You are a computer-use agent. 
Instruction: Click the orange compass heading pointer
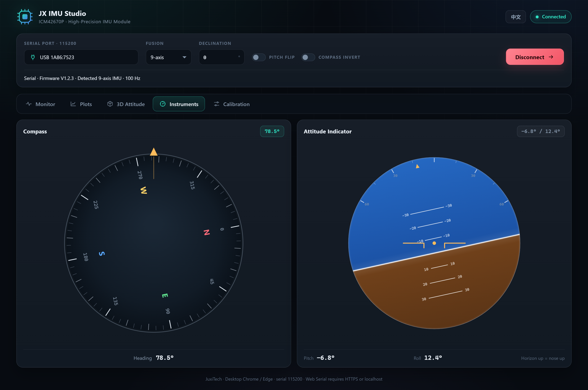pos(154,152)
